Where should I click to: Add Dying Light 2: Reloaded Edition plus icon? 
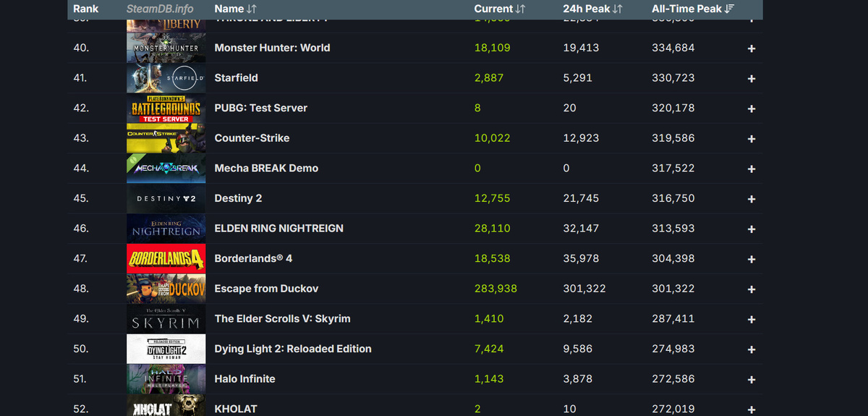tap(752, 349)
